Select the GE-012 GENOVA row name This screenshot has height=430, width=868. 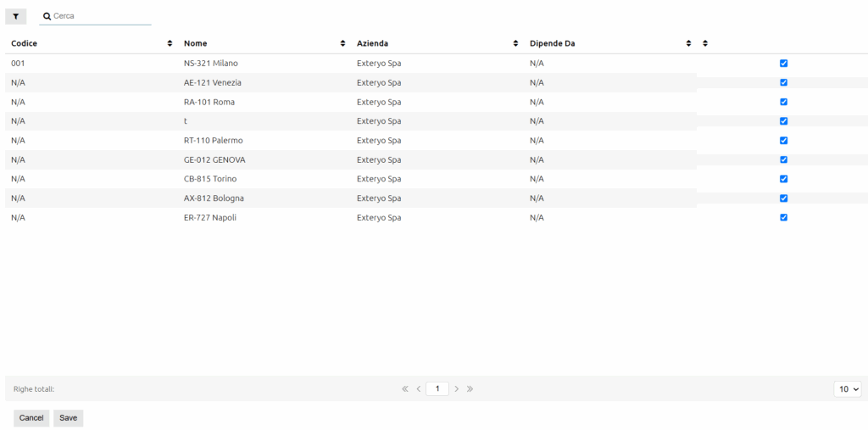(214, 159)
